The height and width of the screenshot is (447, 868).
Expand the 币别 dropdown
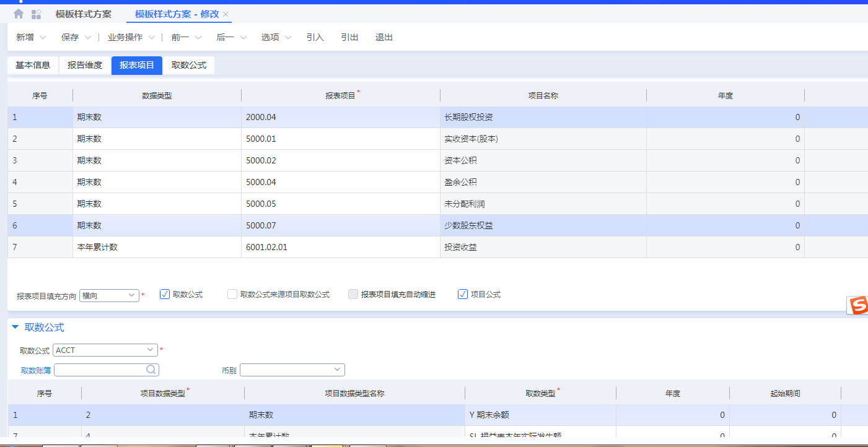pos(337,370)
